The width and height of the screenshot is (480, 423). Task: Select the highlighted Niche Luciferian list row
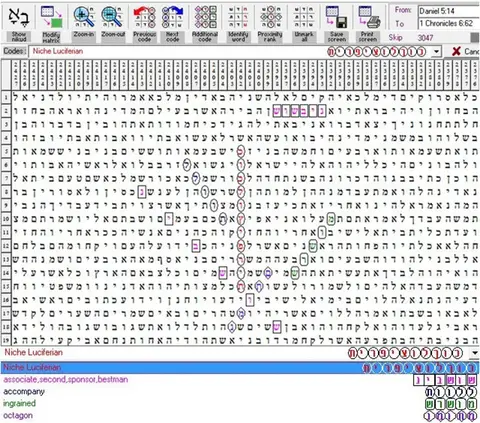pyautogui.click(x=239, y=368)
